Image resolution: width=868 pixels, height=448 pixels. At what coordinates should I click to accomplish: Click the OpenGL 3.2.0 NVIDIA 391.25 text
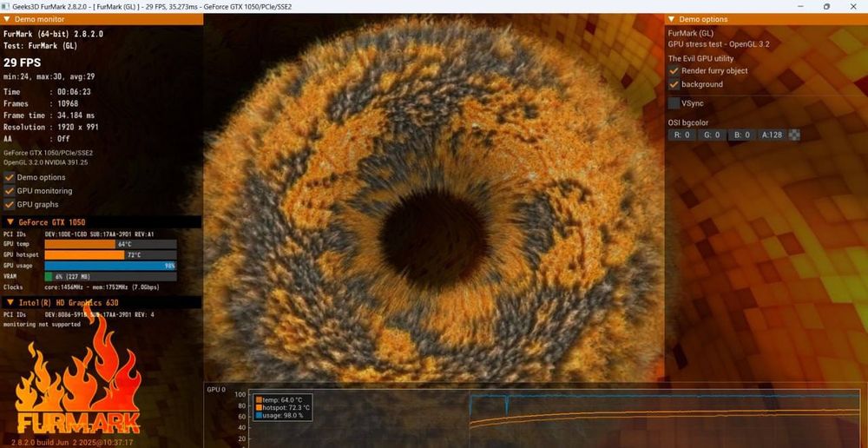pyautogui.click(x=45, y=162)
